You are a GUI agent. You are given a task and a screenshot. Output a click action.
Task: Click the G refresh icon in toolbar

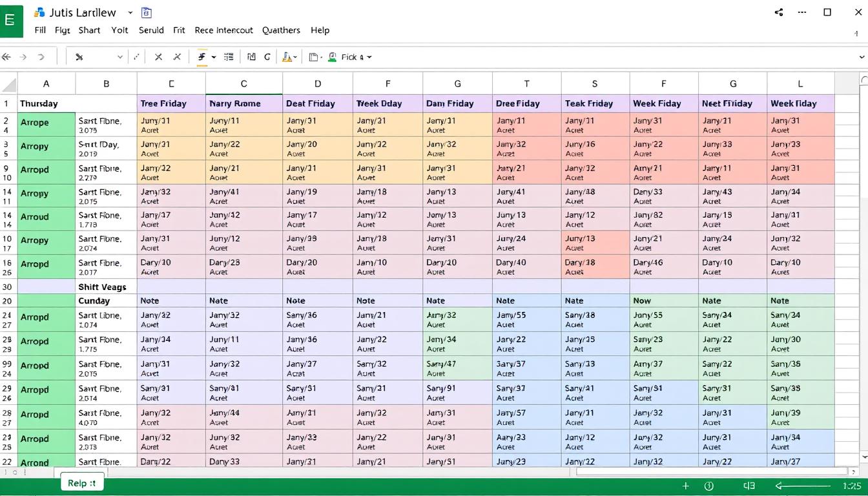pyautogui.click(x=267, y=57)
